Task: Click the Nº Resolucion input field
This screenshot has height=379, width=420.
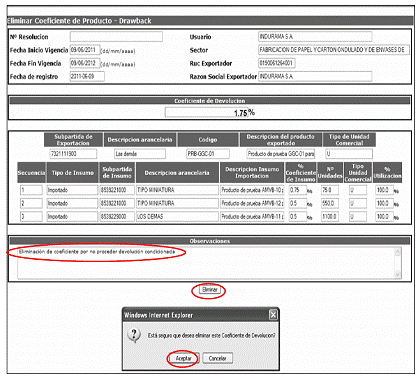Action: pos(116,37)
